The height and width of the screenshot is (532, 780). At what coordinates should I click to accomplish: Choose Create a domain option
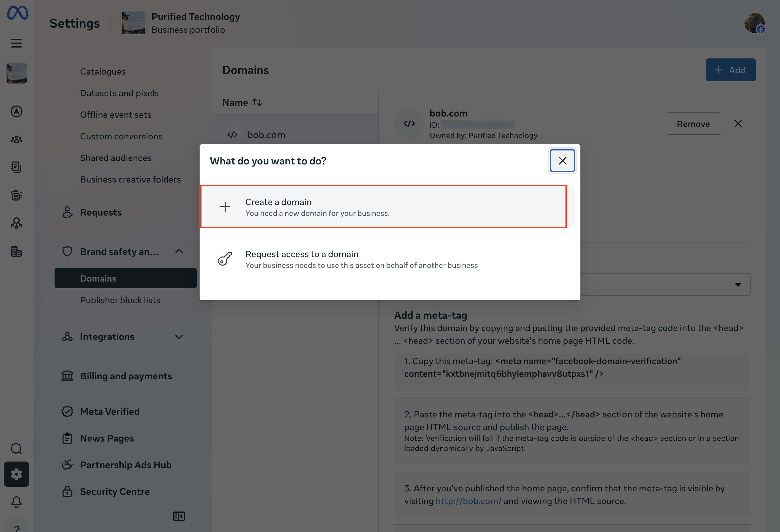(384, 207)
